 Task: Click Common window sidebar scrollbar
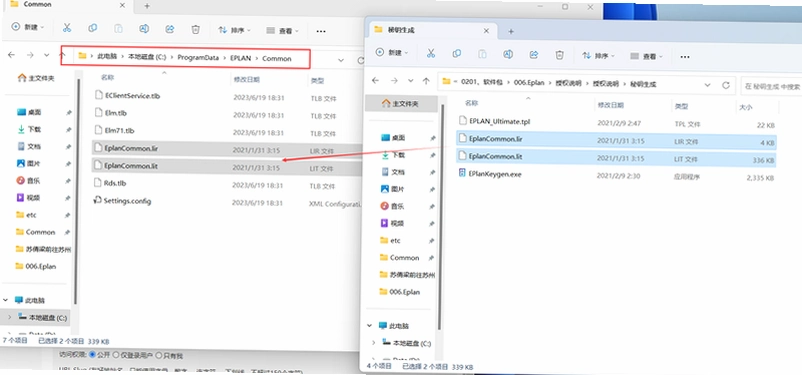[76, 192]
